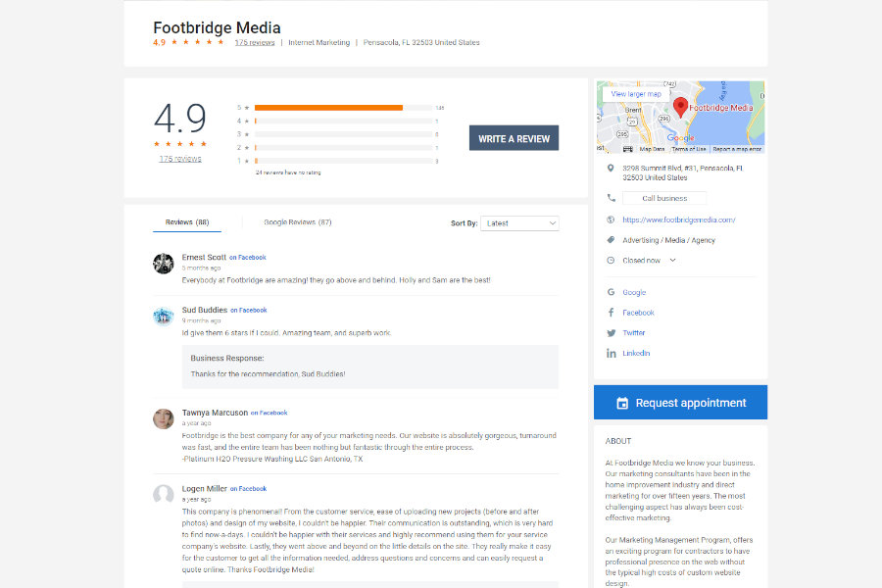Click the Google G icon
The width and height of the screenshot is (882, 588).
[611, 292]
